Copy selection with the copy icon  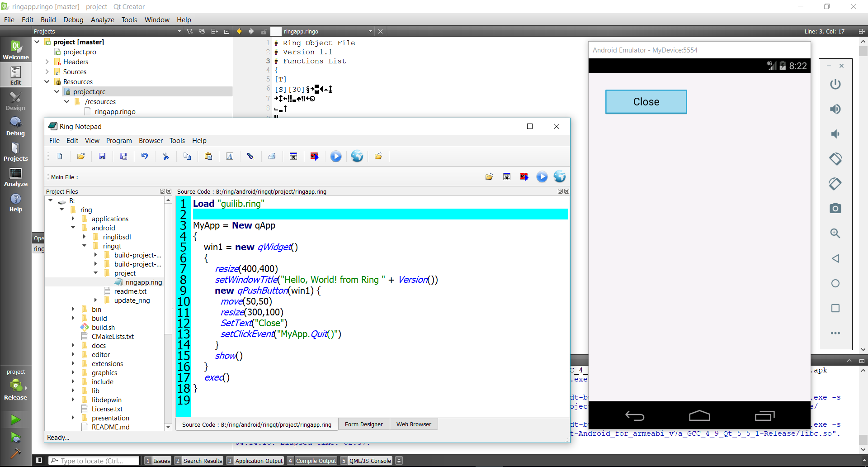coord(187,156)
